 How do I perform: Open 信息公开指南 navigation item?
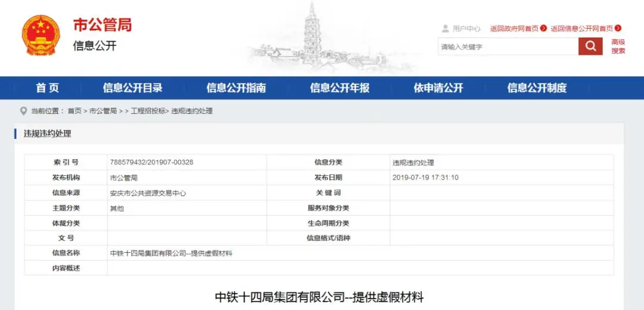[x=236, y=88]
